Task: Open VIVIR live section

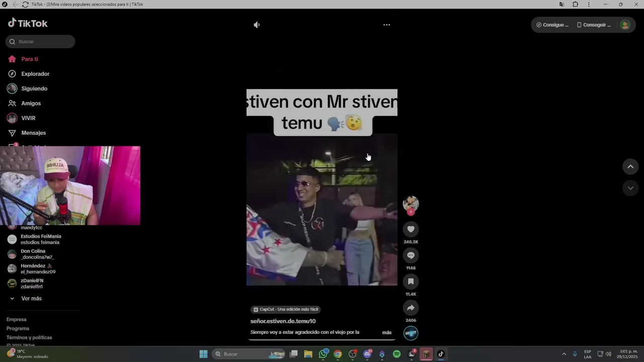Action: point(28,118)
